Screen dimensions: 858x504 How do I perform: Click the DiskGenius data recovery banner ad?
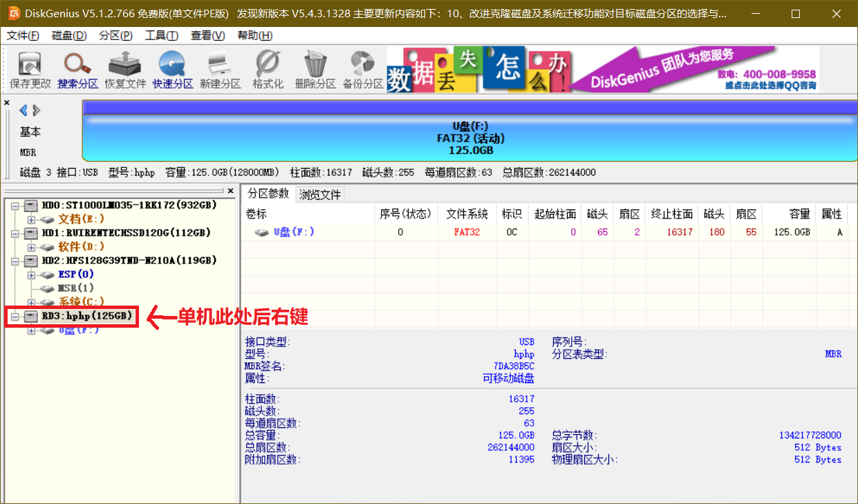(602, 69)
